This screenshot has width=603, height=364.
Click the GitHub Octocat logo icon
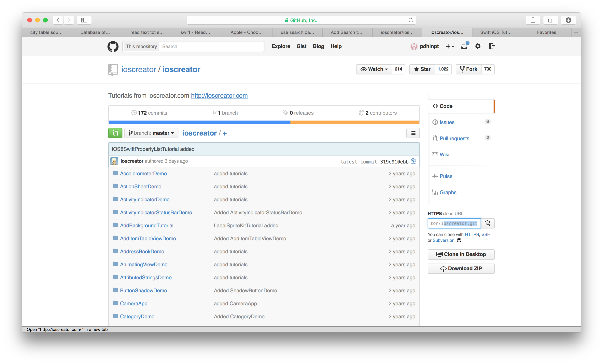click(113, 46)
